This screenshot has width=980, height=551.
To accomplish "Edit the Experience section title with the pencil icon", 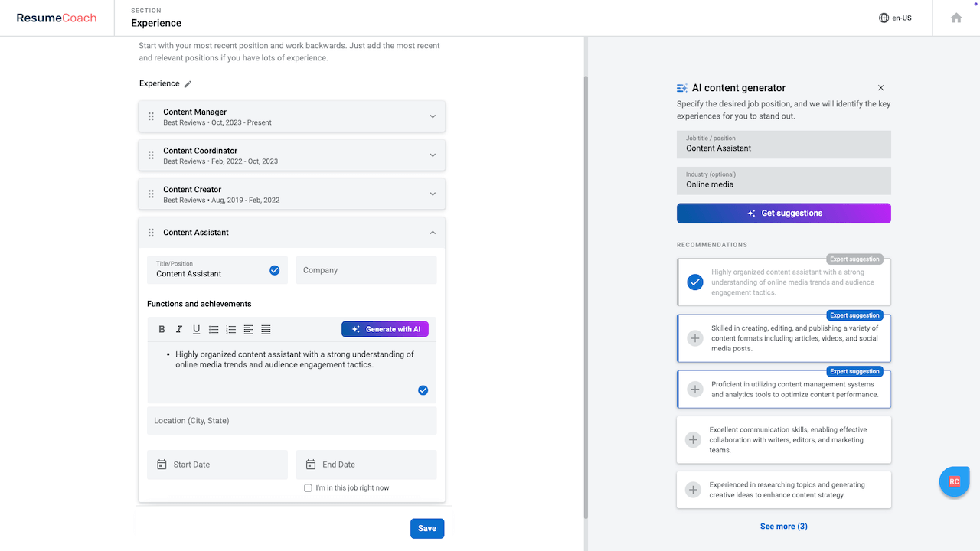I will (188, 83).
